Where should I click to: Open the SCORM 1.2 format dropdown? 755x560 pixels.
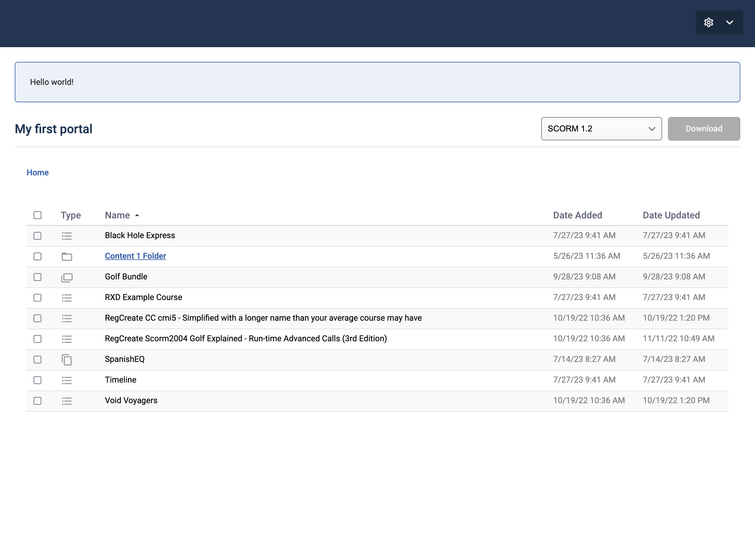point(601,129)
